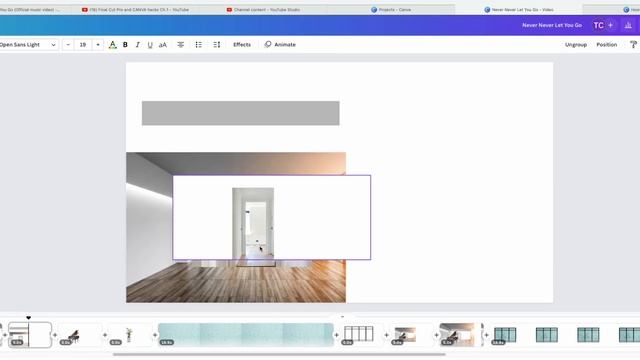
Task: Select the gray rectangle on the canvas
Action: (x=240, y=113)
